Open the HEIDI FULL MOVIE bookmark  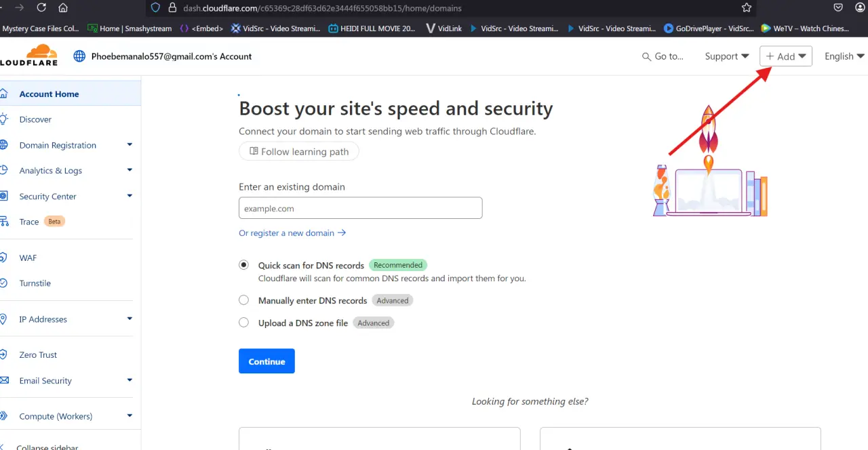[372, 28]
